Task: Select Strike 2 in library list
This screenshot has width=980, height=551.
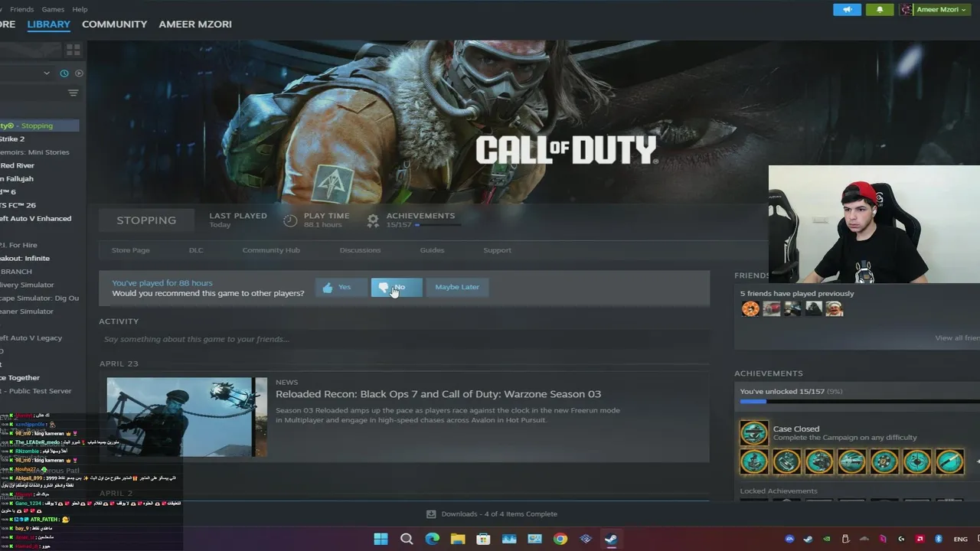Action: (x=12, y=139)
